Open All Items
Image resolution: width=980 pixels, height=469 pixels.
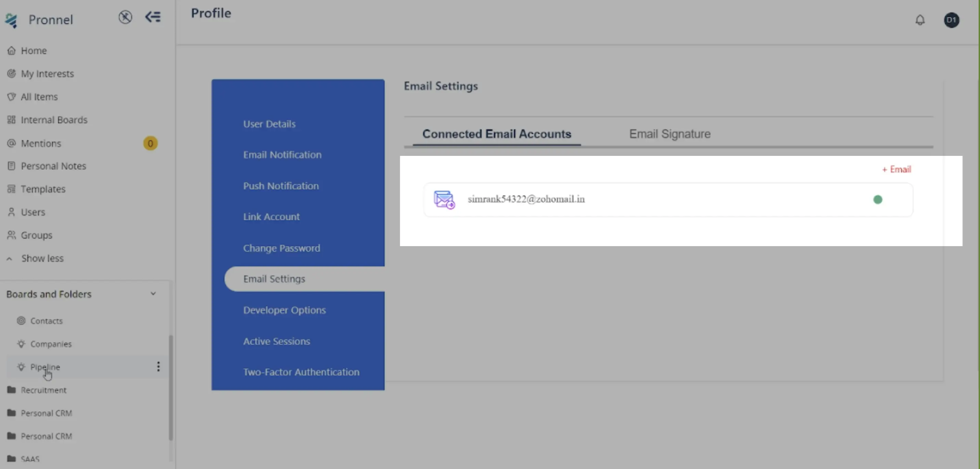39,97
